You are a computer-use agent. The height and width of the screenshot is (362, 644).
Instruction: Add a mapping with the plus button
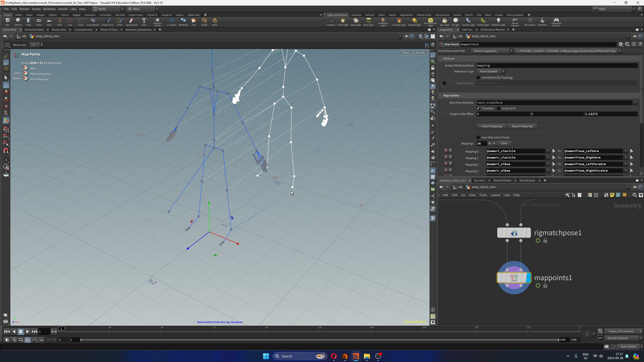pyautogui.click(x=489, y=144)
